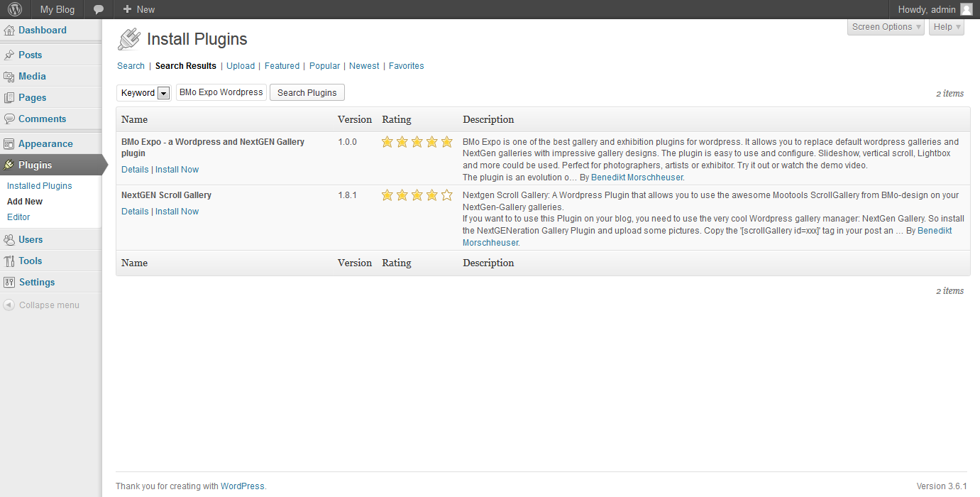
Task: Expand the Help panel
Action: click(x=946, y=27)
